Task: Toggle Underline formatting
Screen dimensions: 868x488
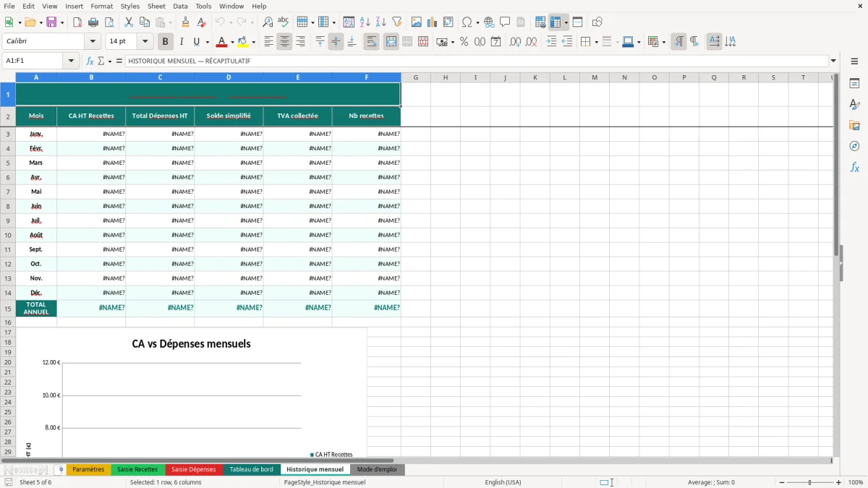Action: [x=196, y=42]
